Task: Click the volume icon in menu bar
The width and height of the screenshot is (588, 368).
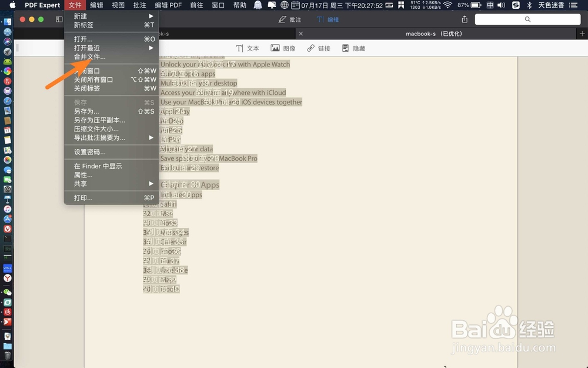Action: click(502, 5)
